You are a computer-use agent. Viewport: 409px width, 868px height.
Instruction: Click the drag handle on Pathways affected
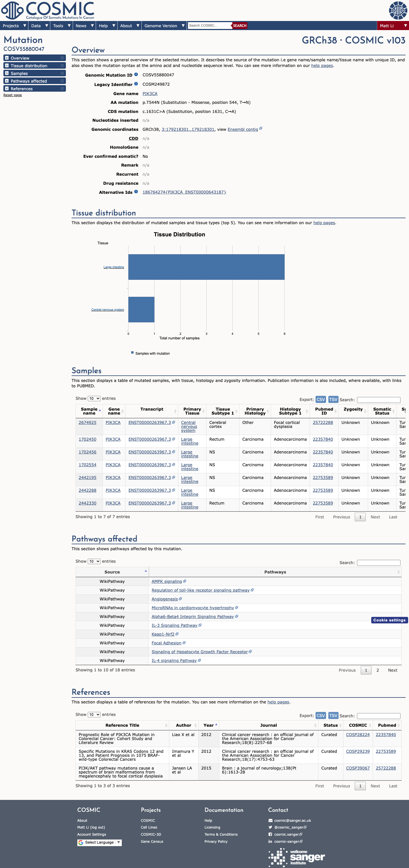(62, 81)
